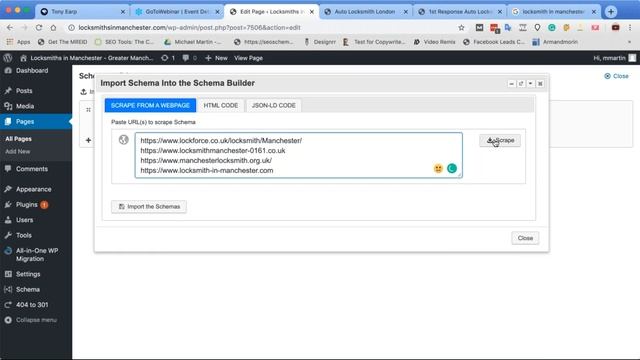The image size is (640, 360).
Task: Open the Designrr bookmark
Action: (320, 42)
